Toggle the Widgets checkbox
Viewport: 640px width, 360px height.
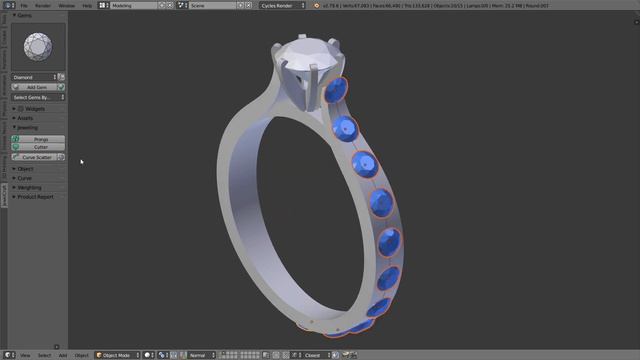click(x=20, y=109)
